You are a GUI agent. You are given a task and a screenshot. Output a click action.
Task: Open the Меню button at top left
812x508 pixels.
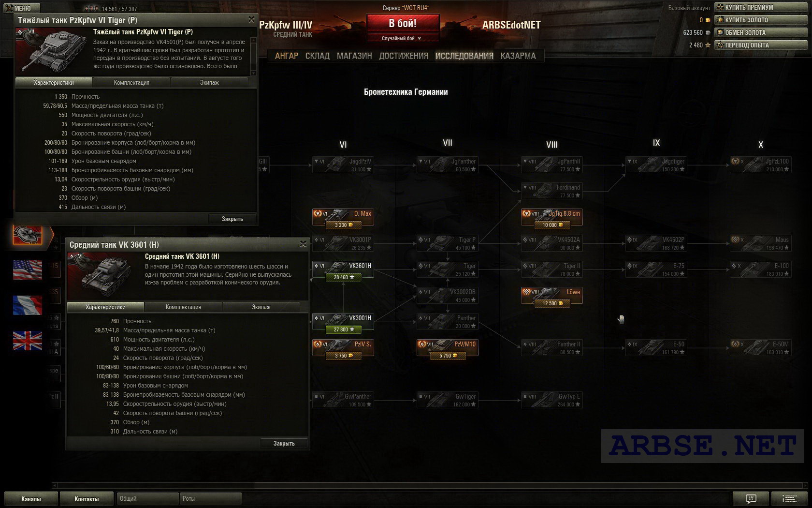tap(22, 8)
